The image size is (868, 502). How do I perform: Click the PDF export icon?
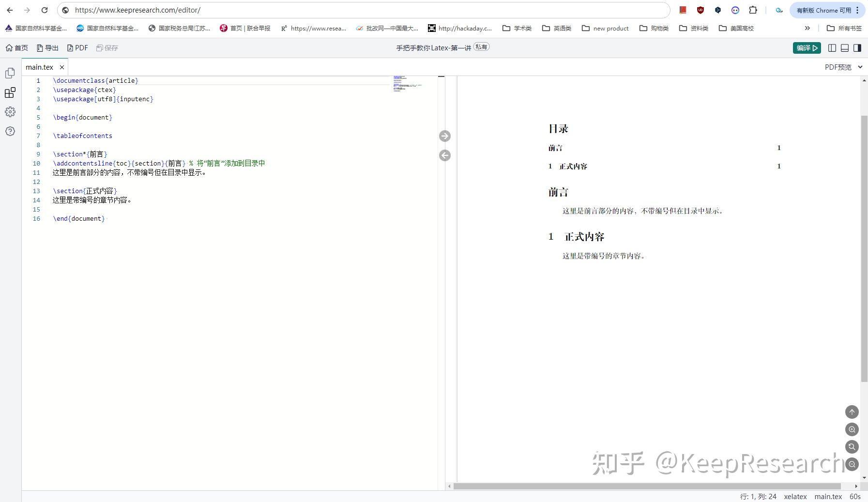tap(77, 47)
